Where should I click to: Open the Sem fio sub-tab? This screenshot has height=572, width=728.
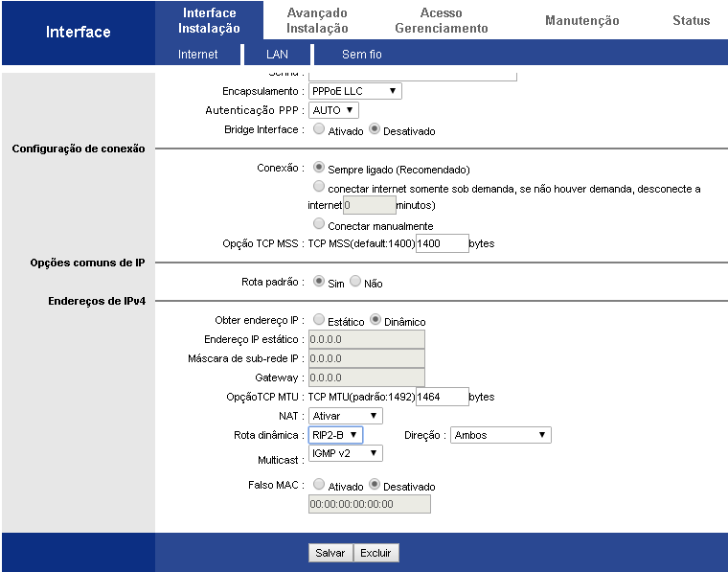(x=362, y=55)
